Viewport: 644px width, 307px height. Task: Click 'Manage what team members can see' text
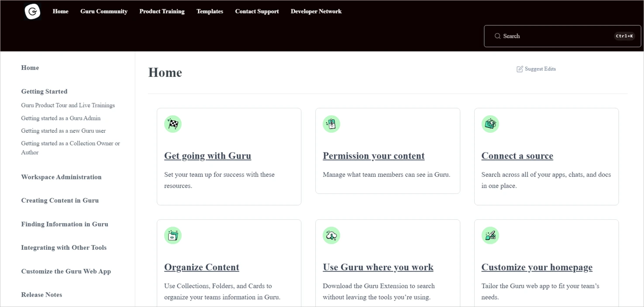click(386, 175)
